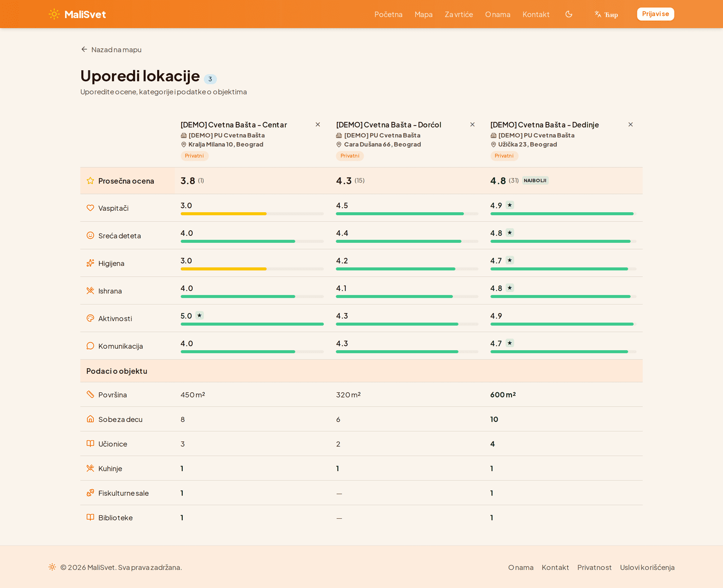Switch script using the Ћир language toggle
The height and width of the screenshot is (588, 723).
point(606,14)
